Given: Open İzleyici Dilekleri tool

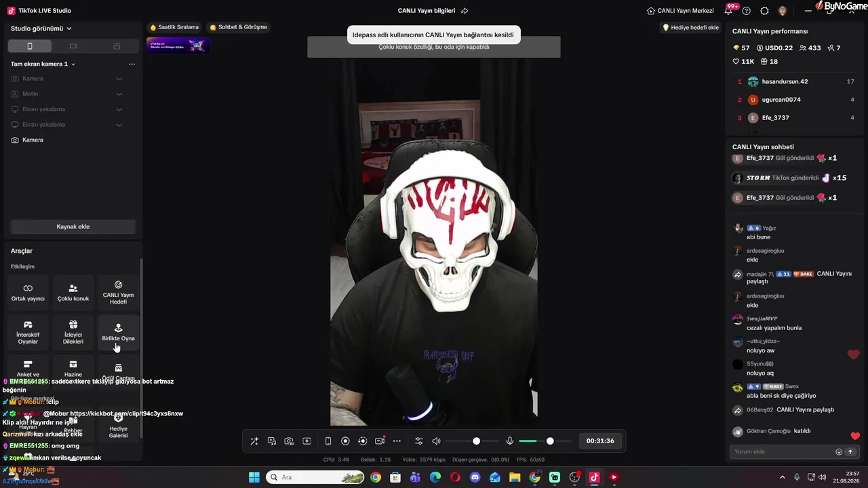Looking at the screenshot, I should [73, 332].
